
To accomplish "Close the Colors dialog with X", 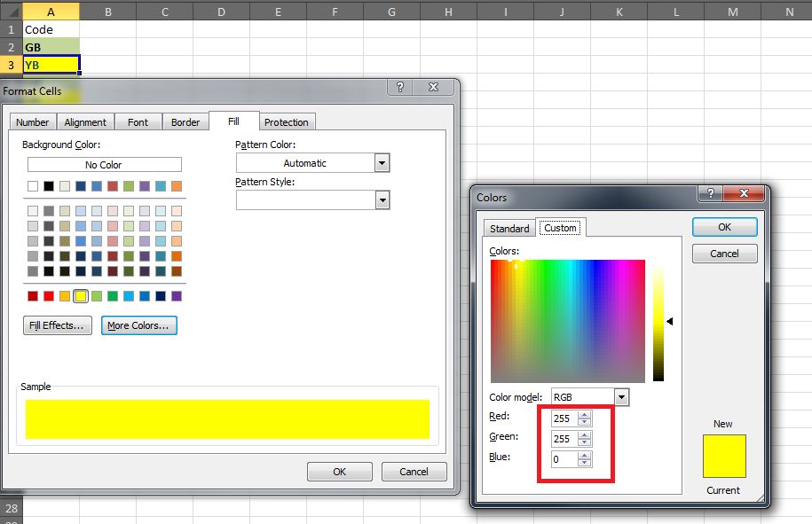I will [x=745, y=193].
